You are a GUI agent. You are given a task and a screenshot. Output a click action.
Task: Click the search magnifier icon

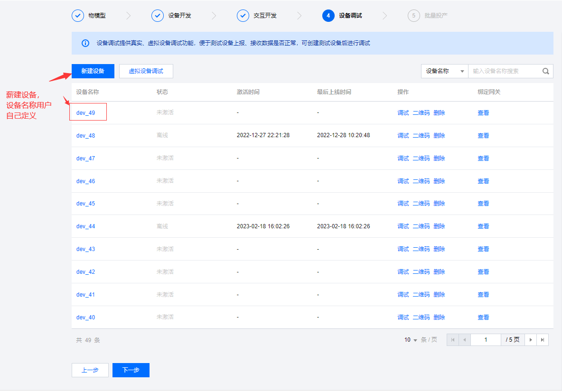pos(545,71)
